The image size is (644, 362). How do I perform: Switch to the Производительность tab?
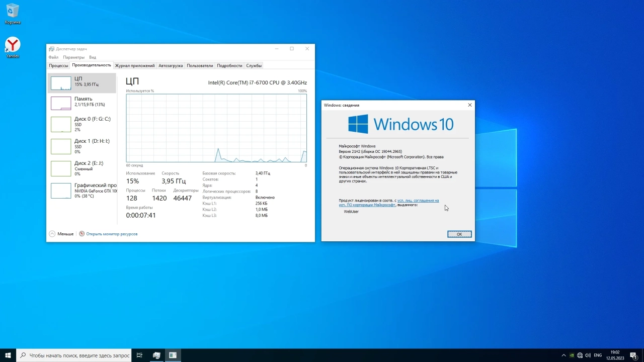point(92,65)
